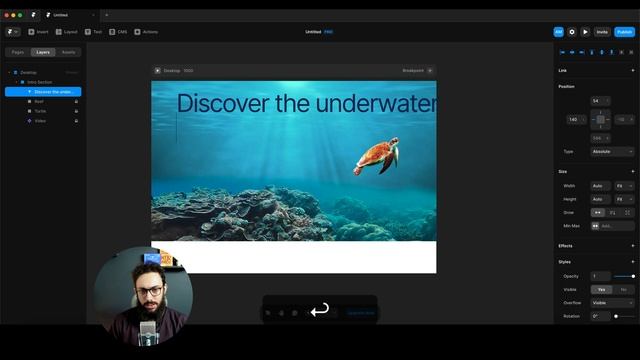
Task: Select the 'Discover the under...' text layer
Action: (x=43, y=92)
